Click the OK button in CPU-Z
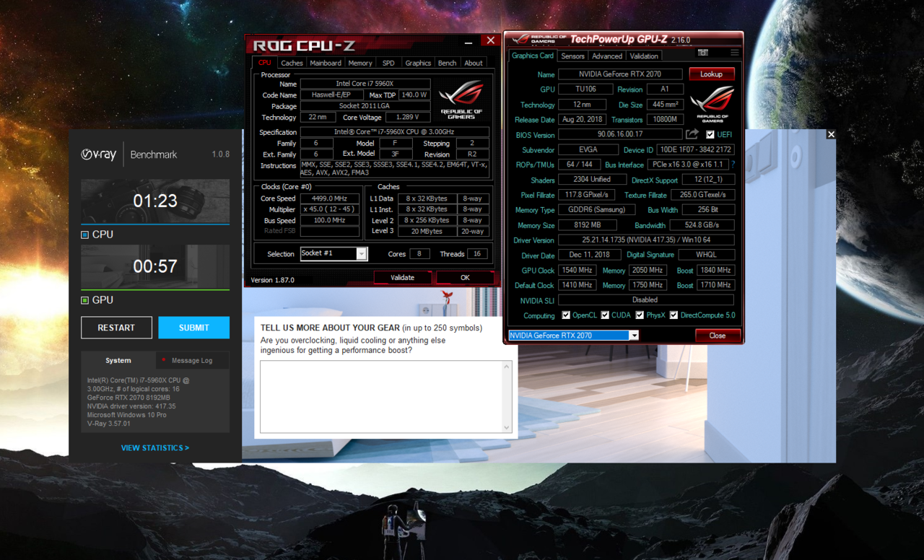 pyautogui.click(x=465, y=277)
